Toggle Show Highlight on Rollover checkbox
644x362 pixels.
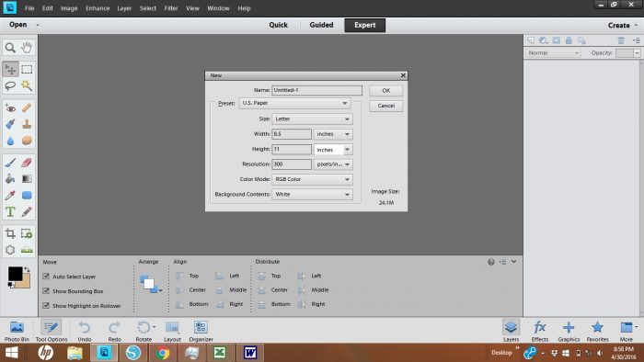[46, 305]
